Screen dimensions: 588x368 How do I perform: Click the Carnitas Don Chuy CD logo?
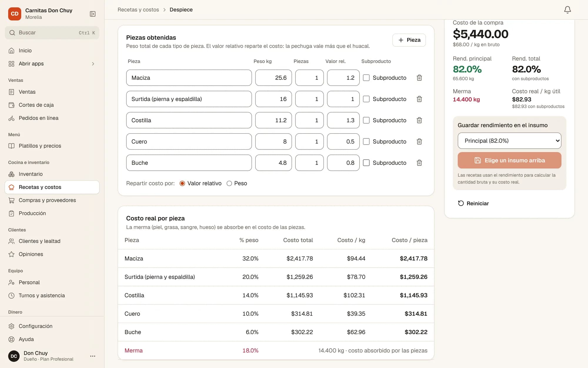[15, 14]
